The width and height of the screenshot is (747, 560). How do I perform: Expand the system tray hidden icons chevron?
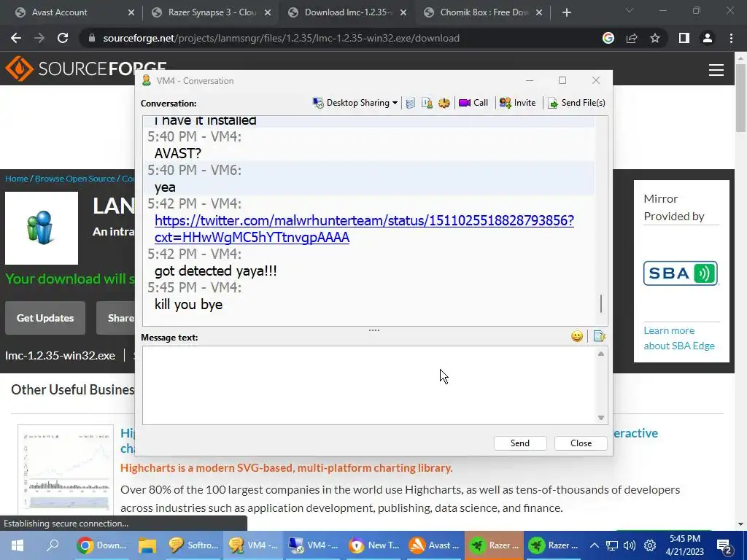click(594, 545)
